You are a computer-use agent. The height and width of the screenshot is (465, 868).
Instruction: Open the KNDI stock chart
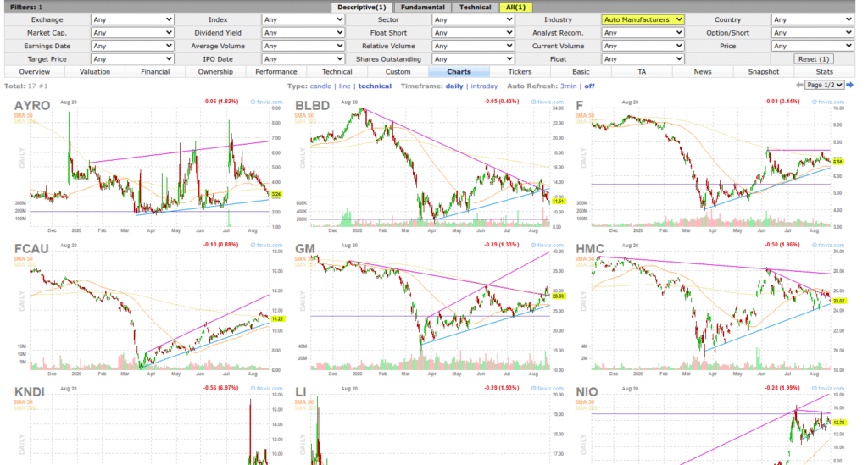(x=148, y=425)
